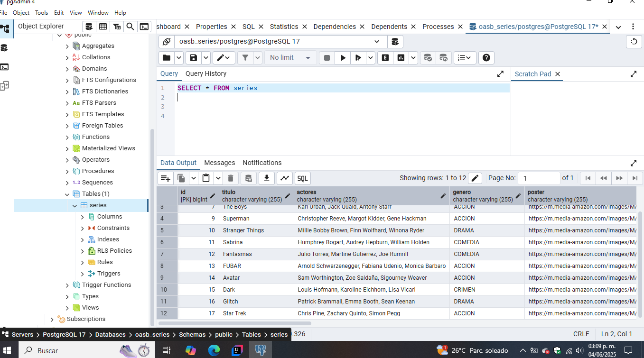Click the Execute script icon
Screen dimensions: 644x358
coord(358,58)
